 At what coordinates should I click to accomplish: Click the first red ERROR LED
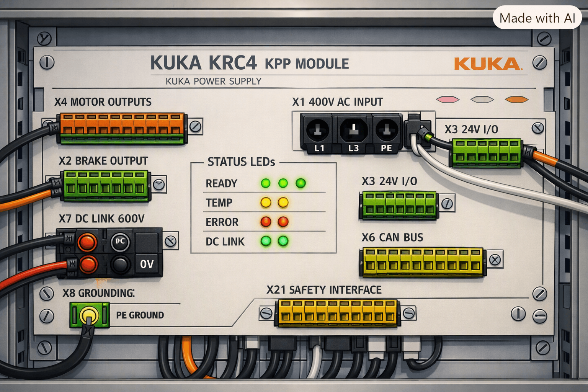click(x=266, y=222)
